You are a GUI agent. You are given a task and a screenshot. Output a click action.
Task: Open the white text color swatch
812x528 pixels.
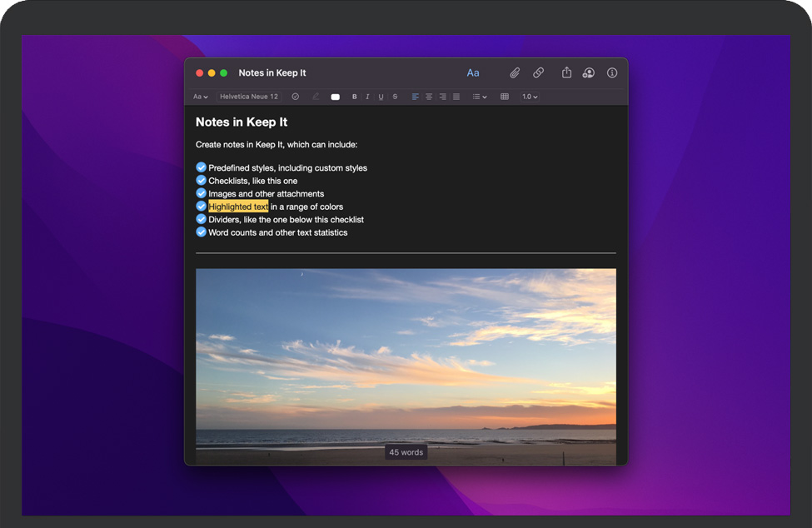pyautogui.click(x=336, y=97)
